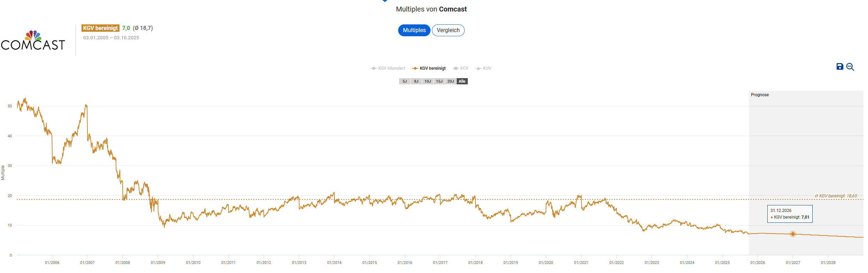Click the forecast data point marker
Viewport: 868px width, 273px height.
pos(793,234)
